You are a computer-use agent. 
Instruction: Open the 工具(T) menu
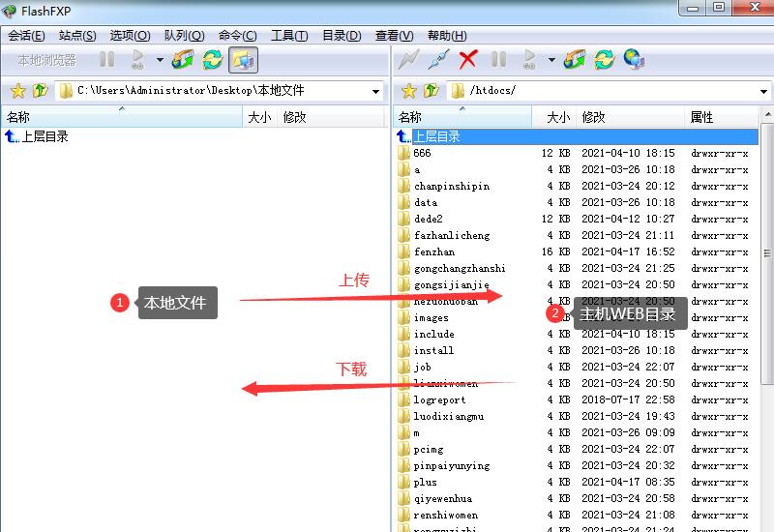(288, 36)
